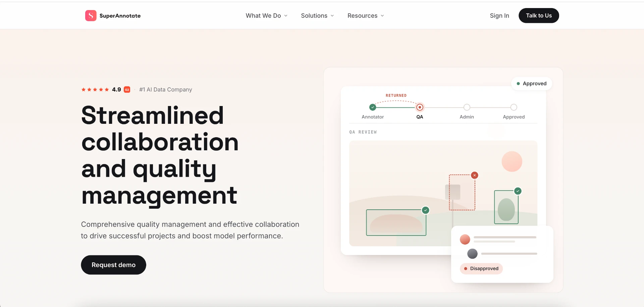Click the Admin step label
644x307 pixels.
(467, 117)
